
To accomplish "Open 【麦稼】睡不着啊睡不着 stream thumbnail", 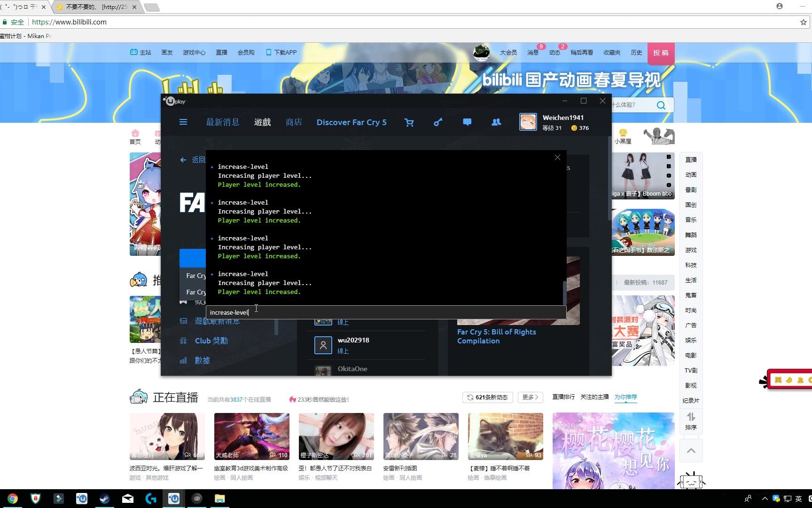I will point(505,437).
